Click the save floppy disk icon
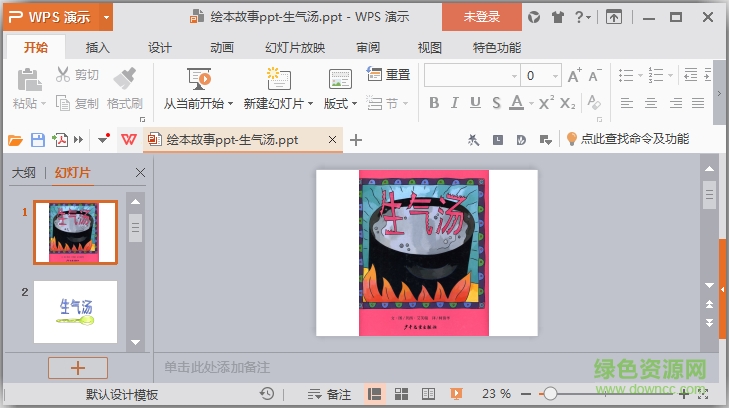Image resolution: width=729 pixels, height=408 pixels. [x=38, y=139]
